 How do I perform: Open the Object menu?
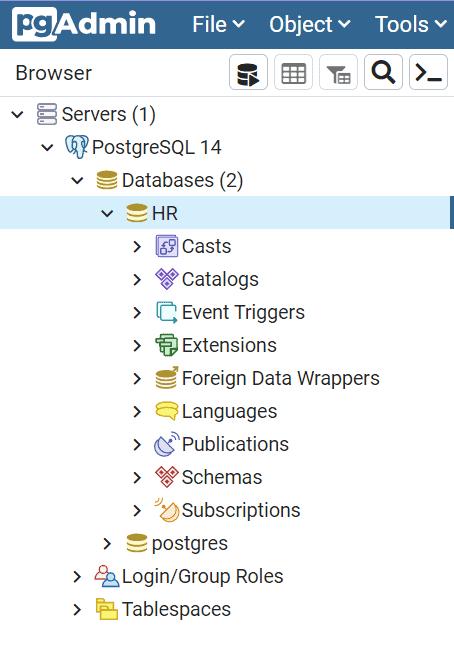[310, 24]
